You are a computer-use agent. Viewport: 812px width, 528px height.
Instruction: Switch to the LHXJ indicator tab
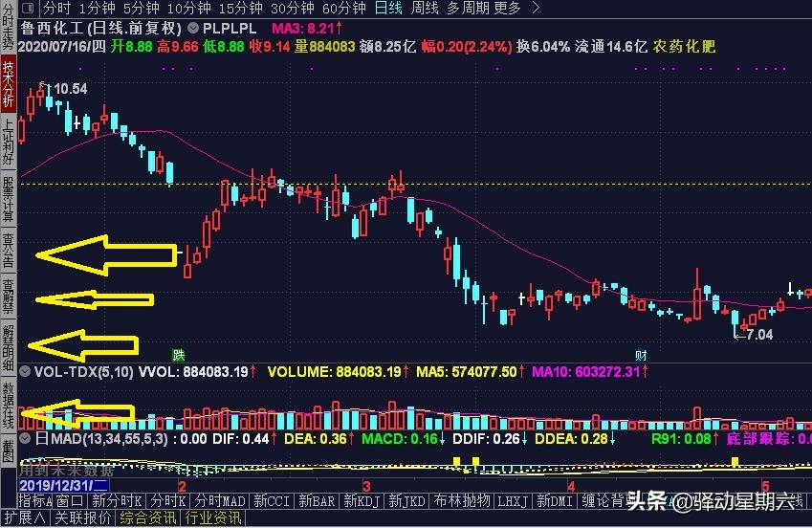[513, 501]
